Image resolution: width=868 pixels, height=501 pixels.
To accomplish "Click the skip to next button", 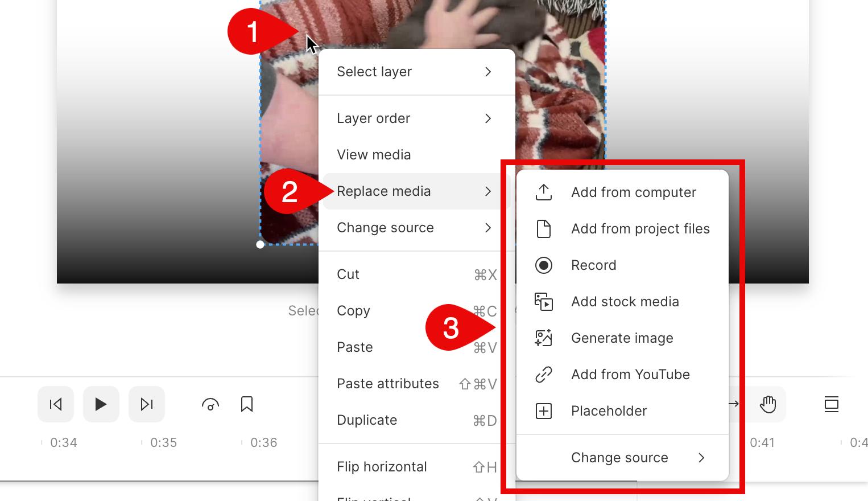I will 147,404.
